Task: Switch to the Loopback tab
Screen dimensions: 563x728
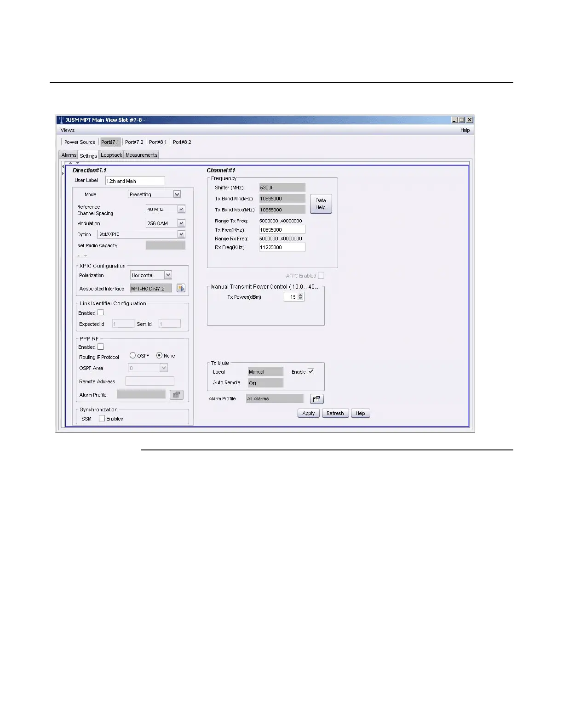Action: (x=111, y=155)
